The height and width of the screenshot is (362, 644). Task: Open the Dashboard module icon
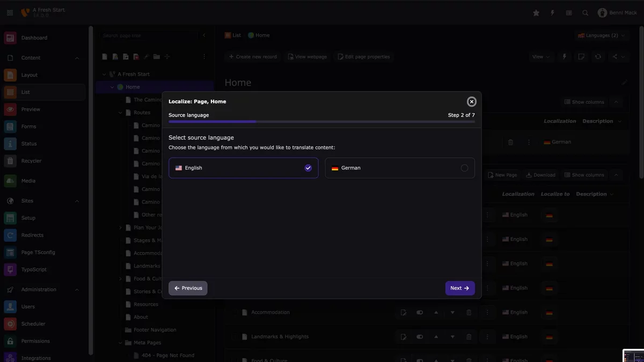click(10, 38)
